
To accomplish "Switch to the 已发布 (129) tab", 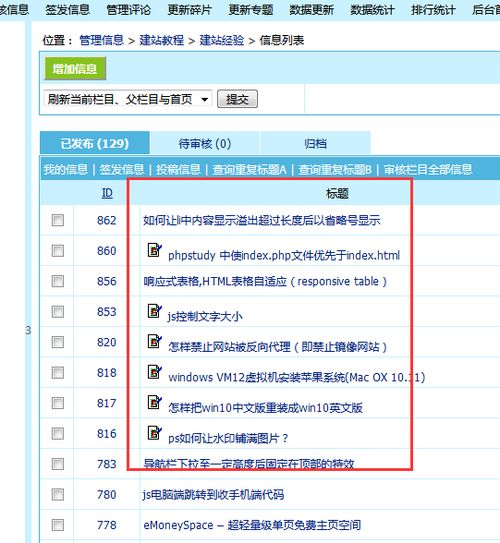I will [x=95, y=143].
